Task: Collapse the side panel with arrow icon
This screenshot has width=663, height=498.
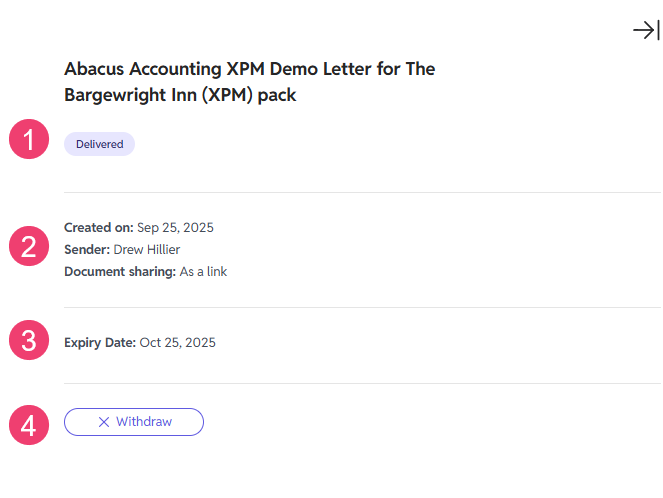Action: [646, 31]
